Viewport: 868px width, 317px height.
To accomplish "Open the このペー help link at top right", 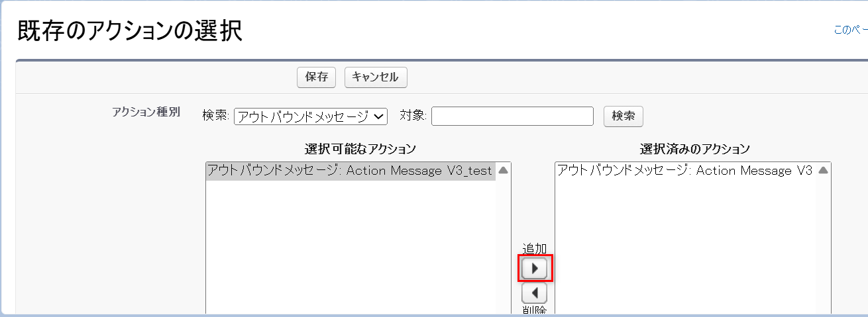I will pyautogui.click(x=850, y=30).
